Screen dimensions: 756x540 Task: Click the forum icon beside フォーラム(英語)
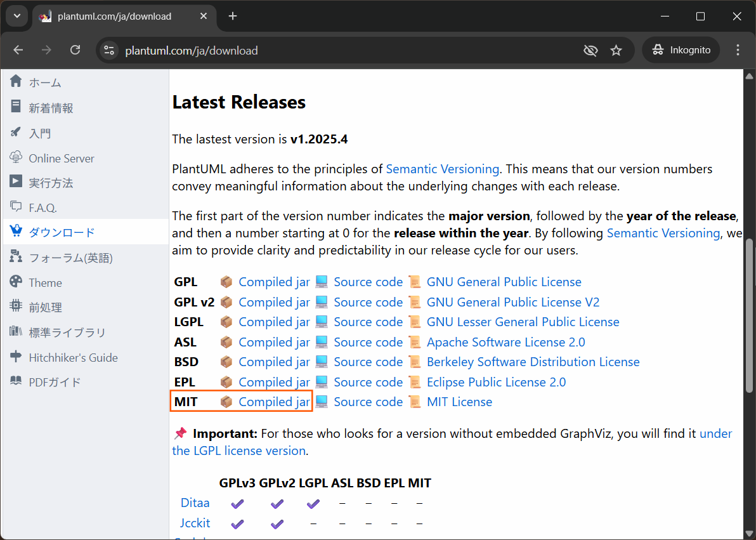[x=16, y=256]
